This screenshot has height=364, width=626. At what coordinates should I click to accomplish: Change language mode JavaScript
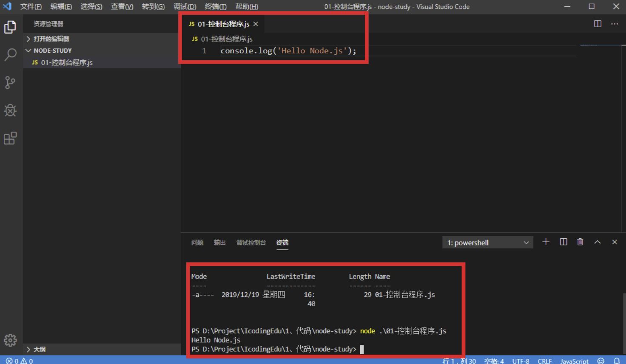575,361
